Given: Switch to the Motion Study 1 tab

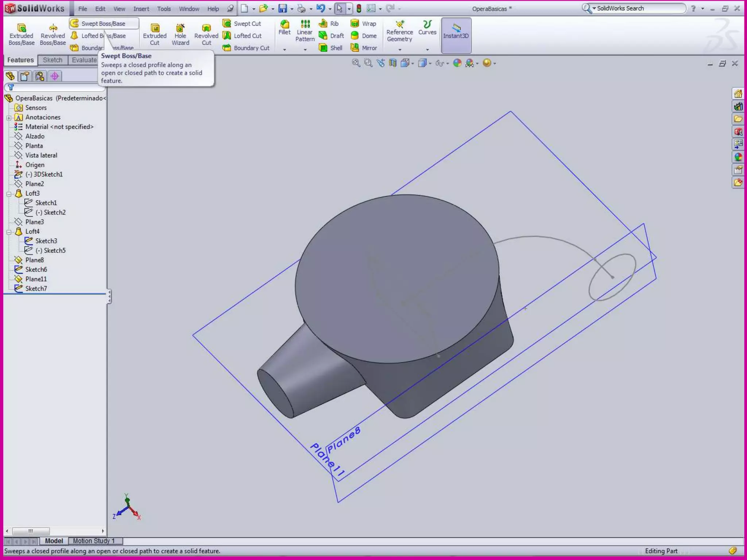Looking at the screenshot, I should [x=94, y=541].
